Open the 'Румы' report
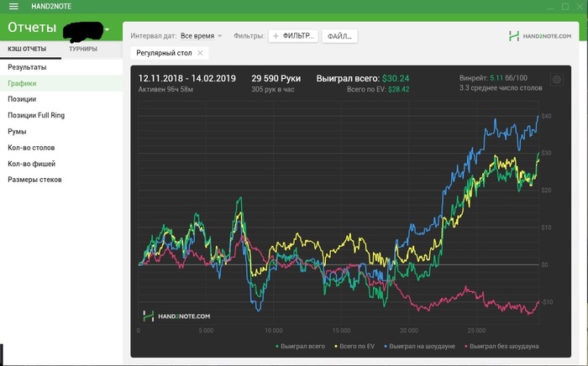 pyautogui.click(x=61, y=132)
